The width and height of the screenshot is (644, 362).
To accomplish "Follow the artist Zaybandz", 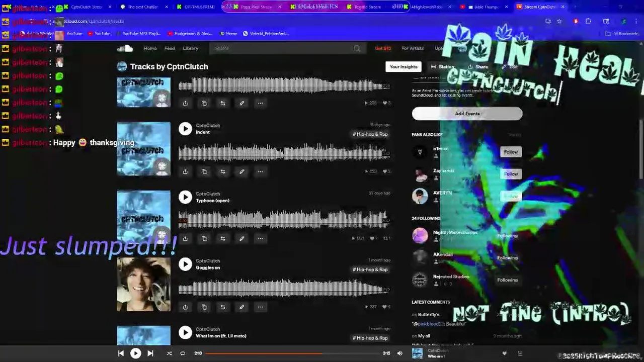I will tap(511, 174).
